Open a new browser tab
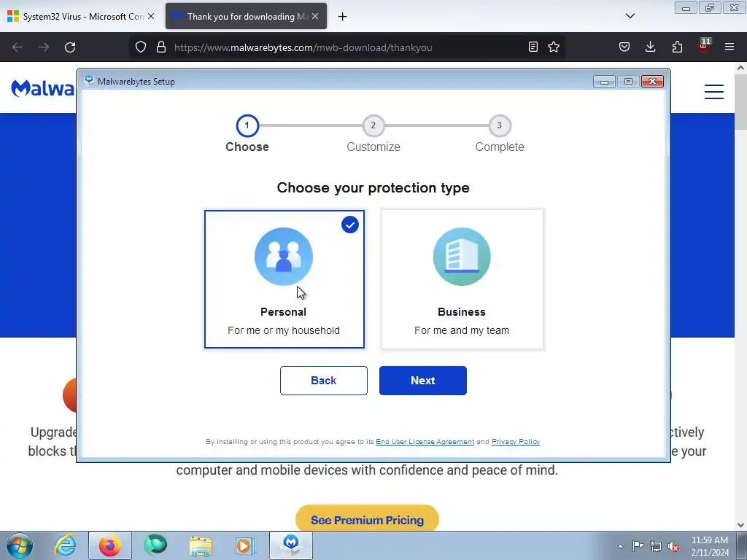 (x=343, y=17)
